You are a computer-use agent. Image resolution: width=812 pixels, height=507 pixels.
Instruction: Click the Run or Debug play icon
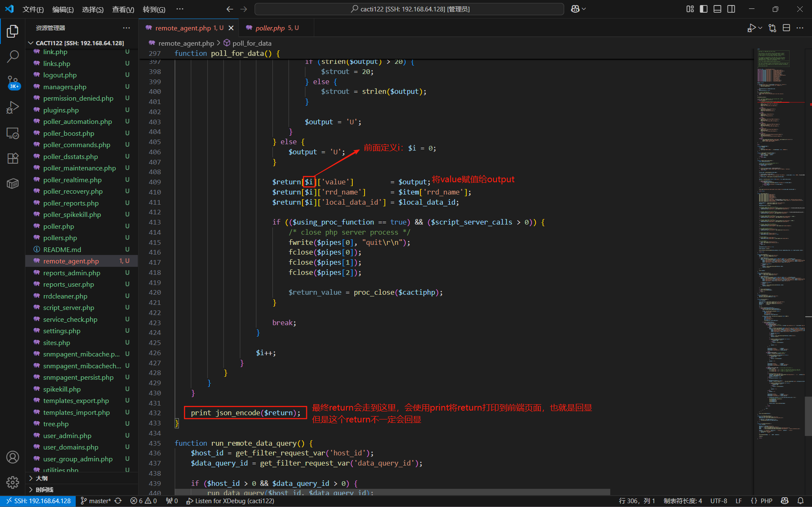752,28
